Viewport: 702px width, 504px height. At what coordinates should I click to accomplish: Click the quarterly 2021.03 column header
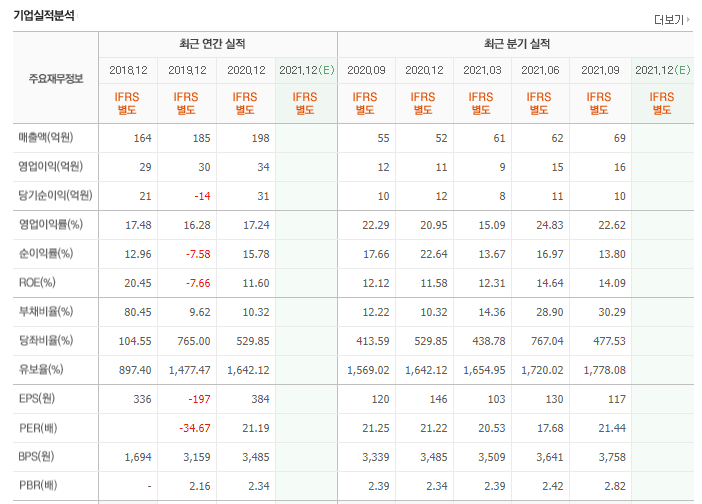click(x=482, y=70)
